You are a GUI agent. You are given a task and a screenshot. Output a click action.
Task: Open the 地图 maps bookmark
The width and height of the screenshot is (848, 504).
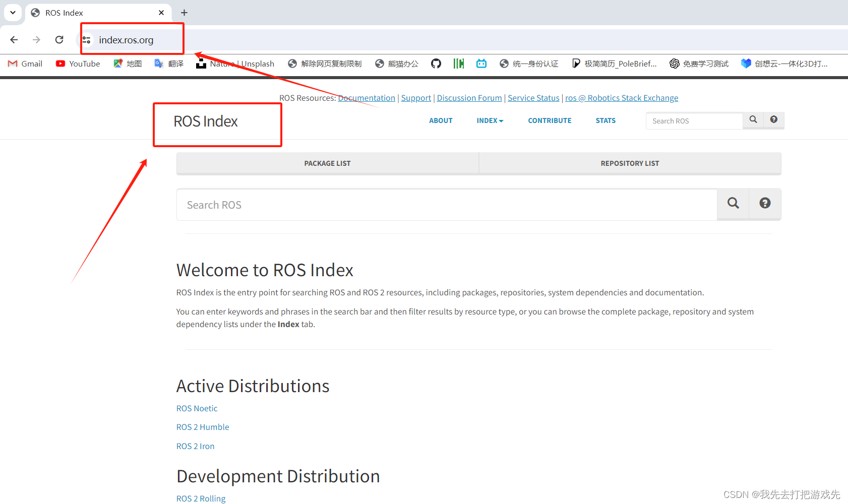128,64
